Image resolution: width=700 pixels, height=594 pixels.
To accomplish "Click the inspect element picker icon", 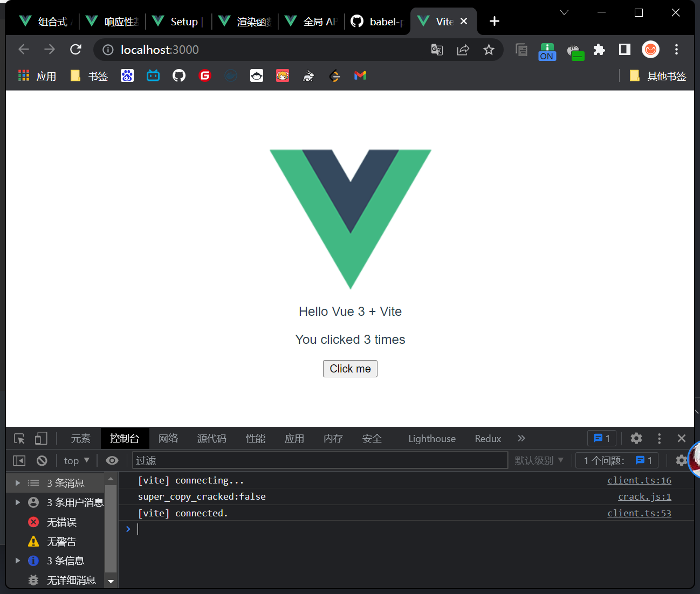I will 19,439.
